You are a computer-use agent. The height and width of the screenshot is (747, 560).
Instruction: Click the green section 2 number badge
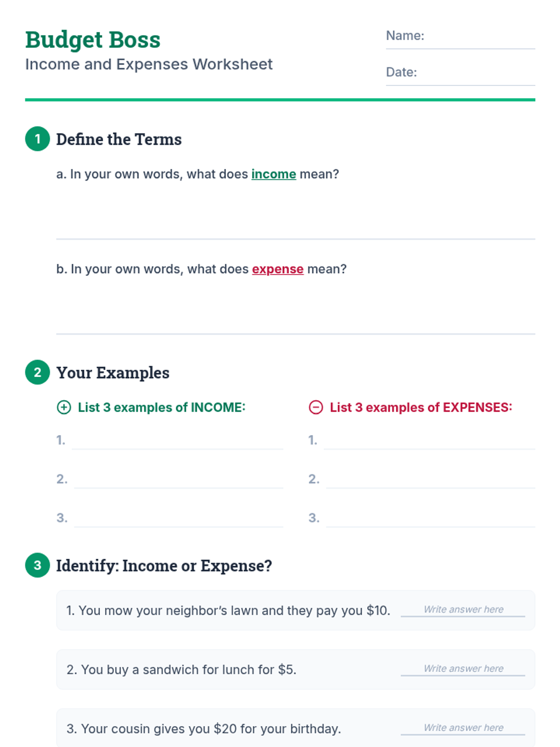tap(37, 372)
